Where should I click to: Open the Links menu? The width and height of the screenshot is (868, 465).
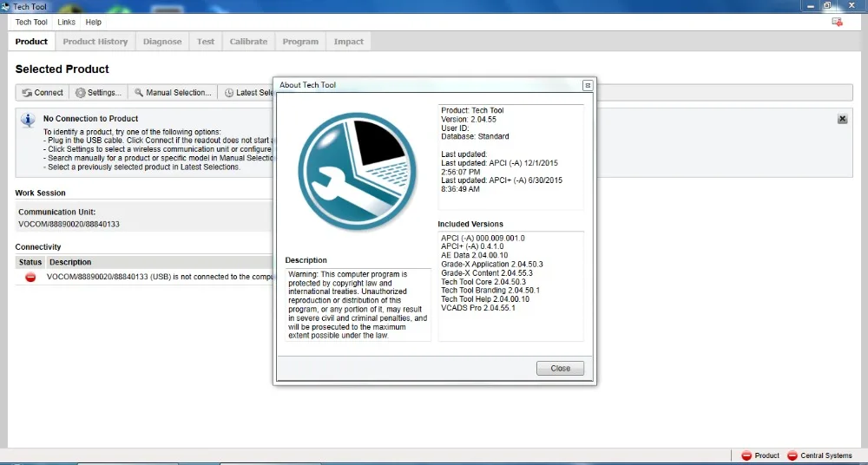(x=67, y=23)
